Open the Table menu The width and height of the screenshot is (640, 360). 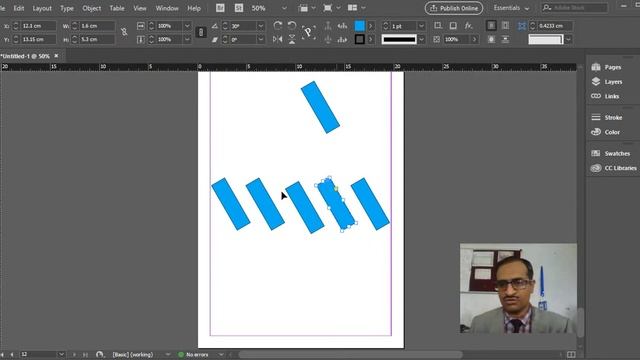coord(117,8)
